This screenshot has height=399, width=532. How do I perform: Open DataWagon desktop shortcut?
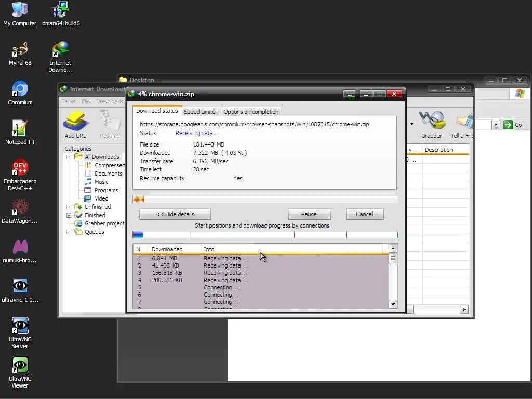coord(20,212)
